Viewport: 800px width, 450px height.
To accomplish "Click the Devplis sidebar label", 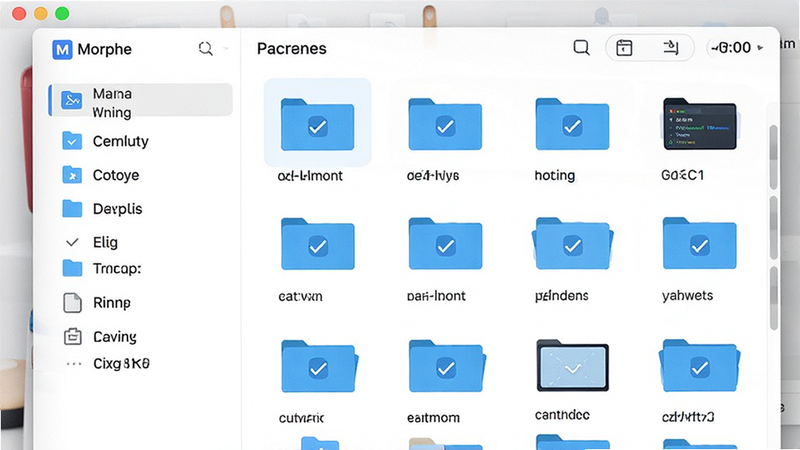I will pos(117,209).
